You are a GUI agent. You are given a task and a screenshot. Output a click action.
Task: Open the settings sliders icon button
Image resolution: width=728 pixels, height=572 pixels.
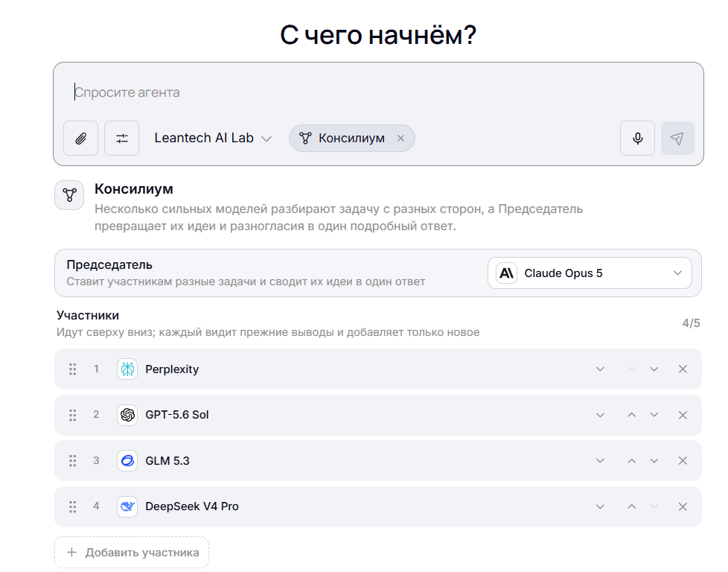(121, 138)
